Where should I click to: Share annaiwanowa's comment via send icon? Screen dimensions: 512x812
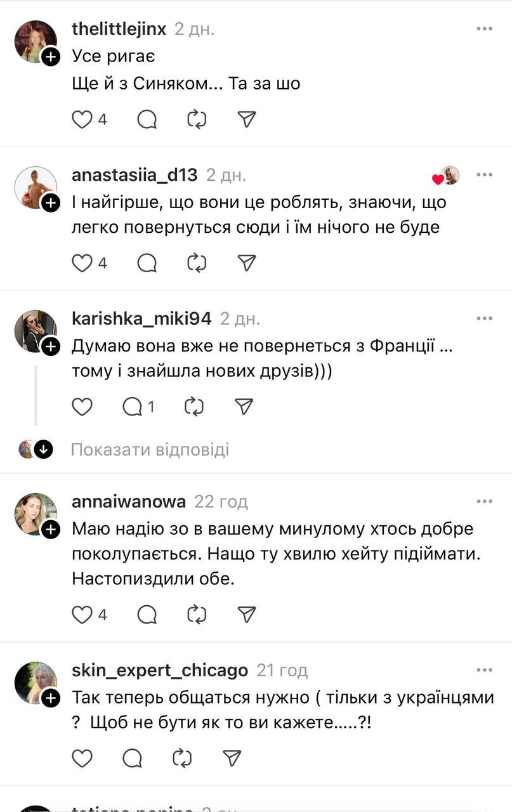click(x=246, y=614)
